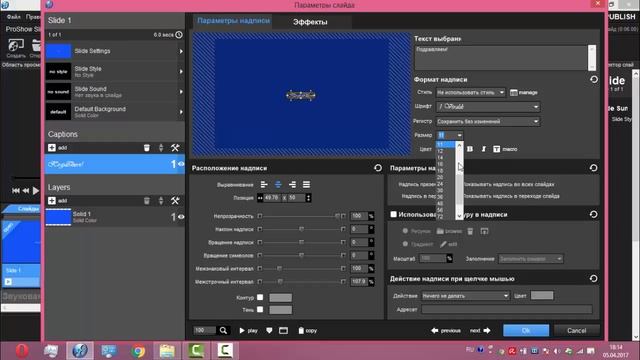Enable the 'Тень' shadow checkbox
This screenshot has height=360, width=640.
(260, 309)
